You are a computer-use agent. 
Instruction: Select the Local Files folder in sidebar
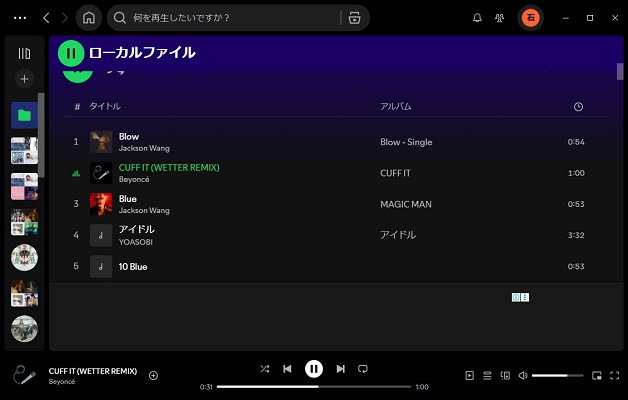point(24,115)
